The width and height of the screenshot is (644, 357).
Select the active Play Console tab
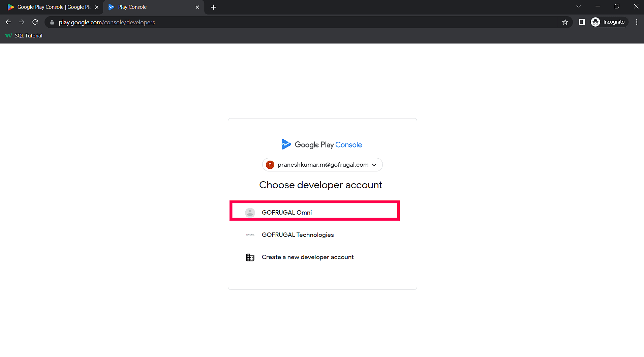click(154, 7)
